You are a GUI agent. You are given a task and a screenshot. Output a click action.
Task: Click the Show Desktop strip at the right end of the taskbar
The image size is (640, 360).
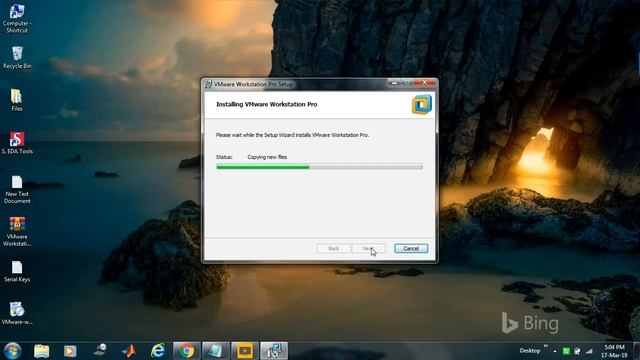637,351
